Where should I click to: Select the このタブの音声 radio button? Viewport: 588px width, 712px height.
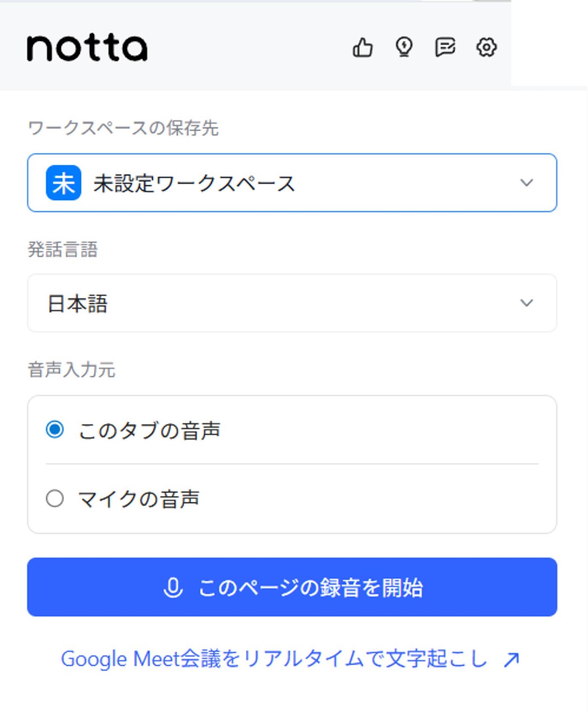click(x=55, y=429)
